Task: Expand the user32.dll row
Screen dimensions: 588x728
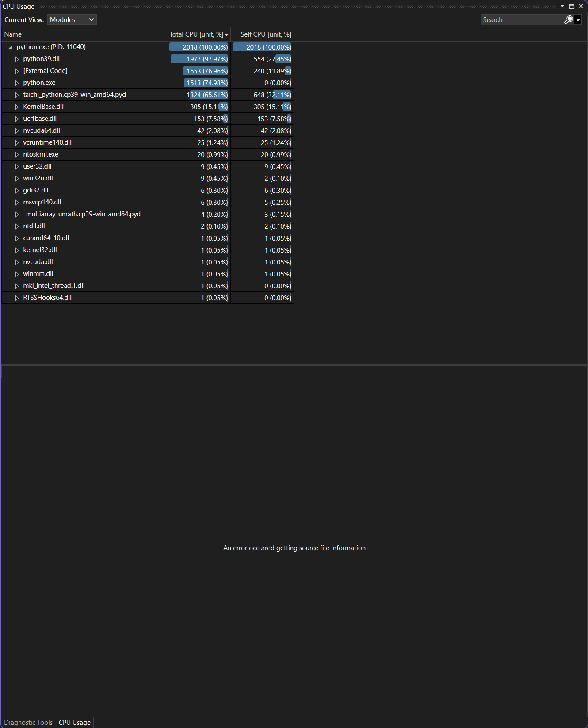Action: pos(17,166)
